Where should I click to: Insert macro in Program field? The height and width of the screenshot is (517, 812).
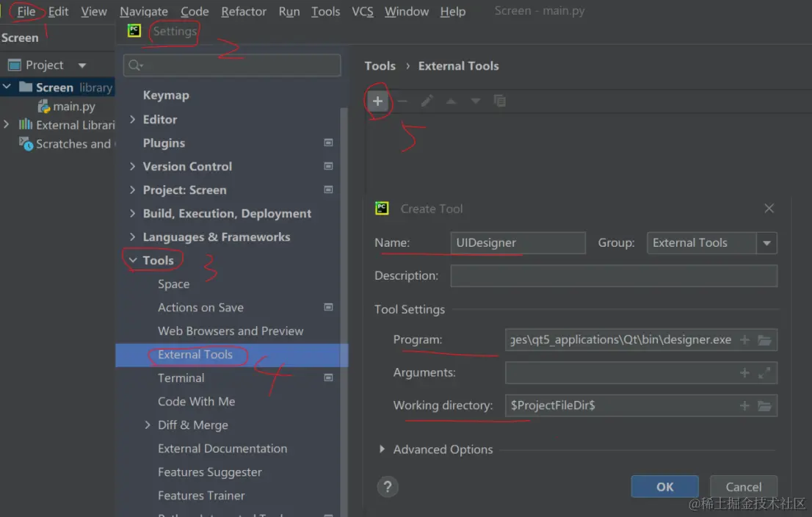[744, 340]
